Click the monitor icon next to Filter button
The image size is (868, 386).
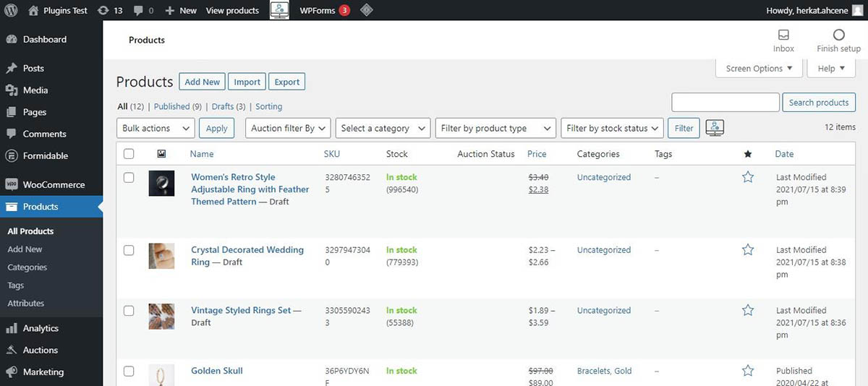pos(715,128)
